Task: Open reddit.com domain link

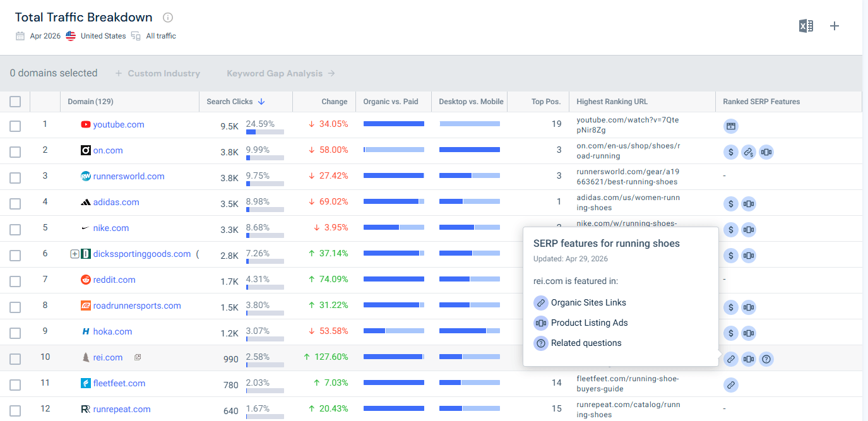Action: click(x=114, y=280)
